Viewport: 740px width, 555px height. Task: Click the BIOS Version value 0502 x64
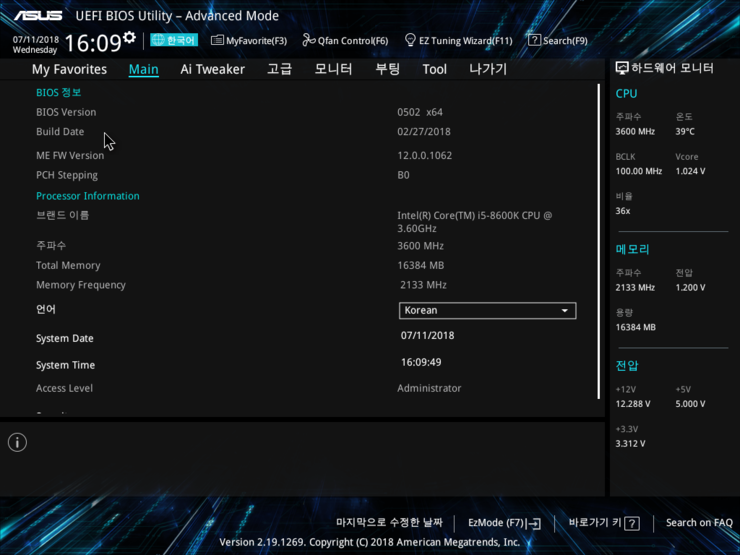pyautogui.click(x=420, y=112)
